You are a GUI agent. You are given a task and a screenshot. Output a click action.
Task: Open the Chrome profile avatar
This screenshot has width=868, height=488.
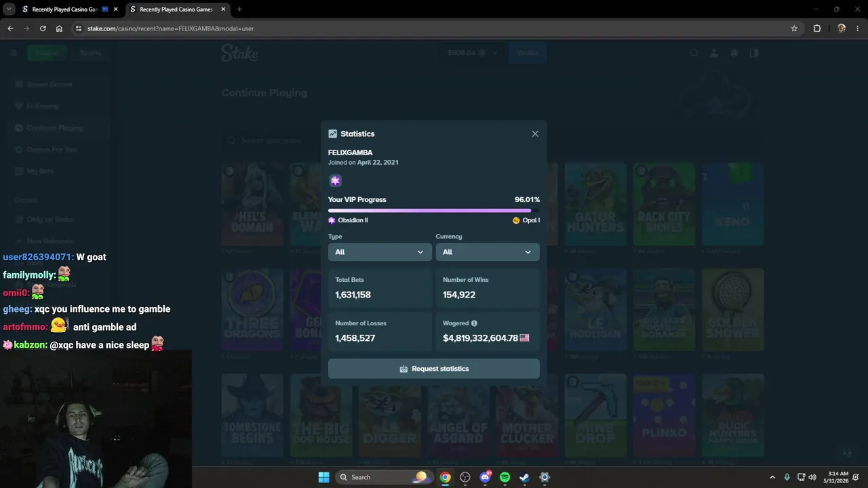(842, 28)
